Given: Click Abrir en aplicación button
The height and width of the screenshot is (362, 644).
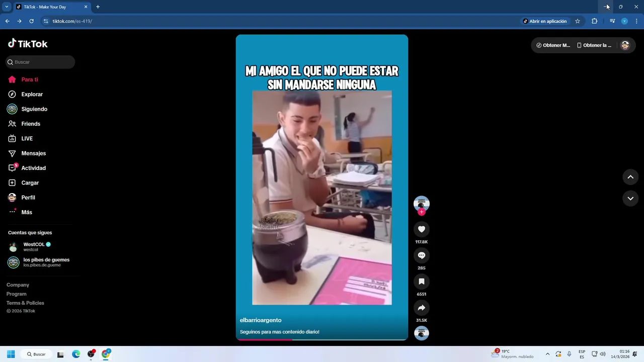Looking at the screenshot, I should coord(545,21).
